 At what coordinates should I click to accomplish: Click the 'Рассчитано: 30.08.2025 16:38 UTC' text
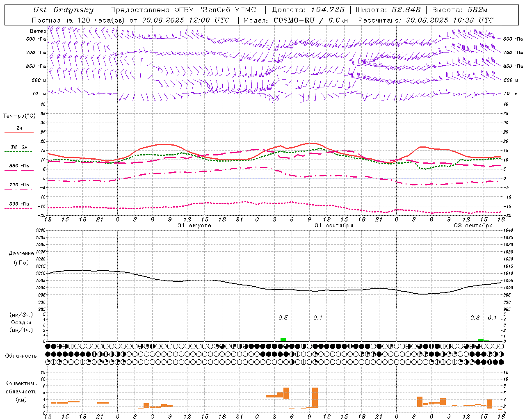[x=426, y=20]
